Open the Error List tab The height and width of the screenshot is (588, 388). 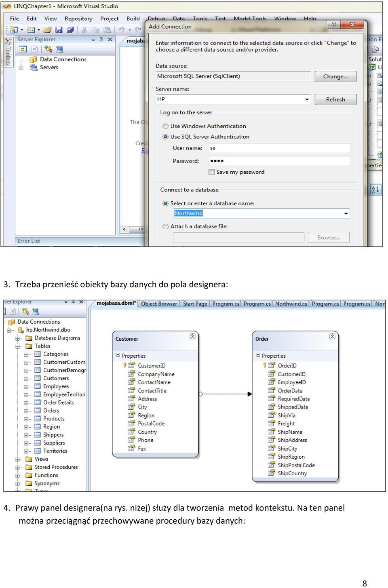(28, 241)
